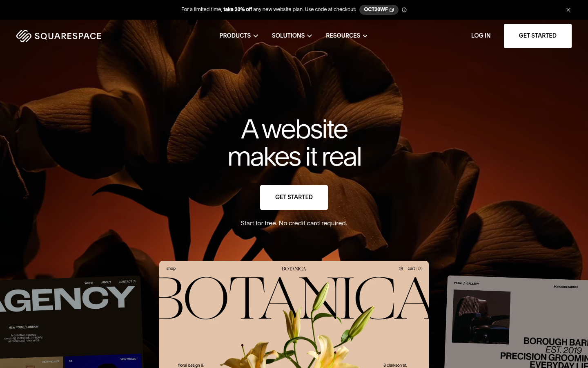This screenshot has height=368, width=588.
Task: Open the Borough Barber template preview
Action: click(x=517, y=322)
